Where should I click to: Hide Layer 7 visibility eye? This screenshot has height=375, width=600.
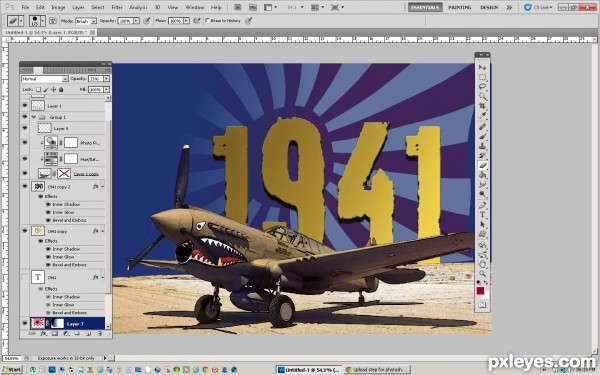point(25,324)
